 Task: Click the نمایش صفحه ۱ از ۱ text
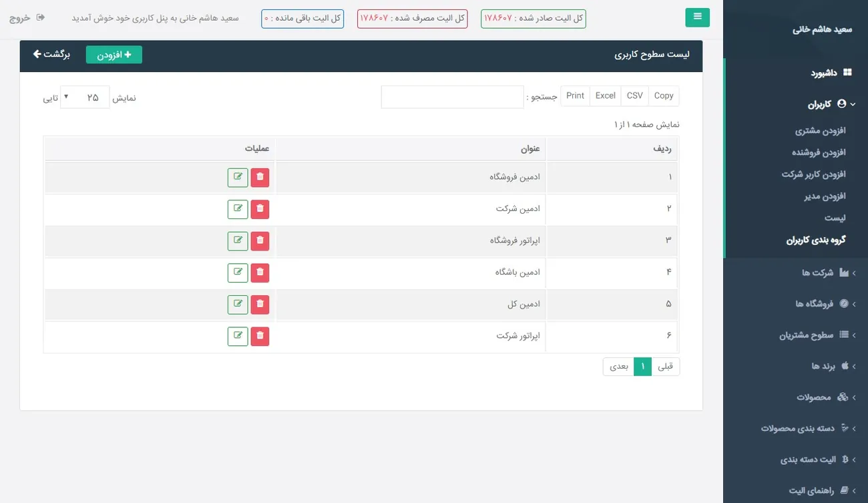pos(647,124)
